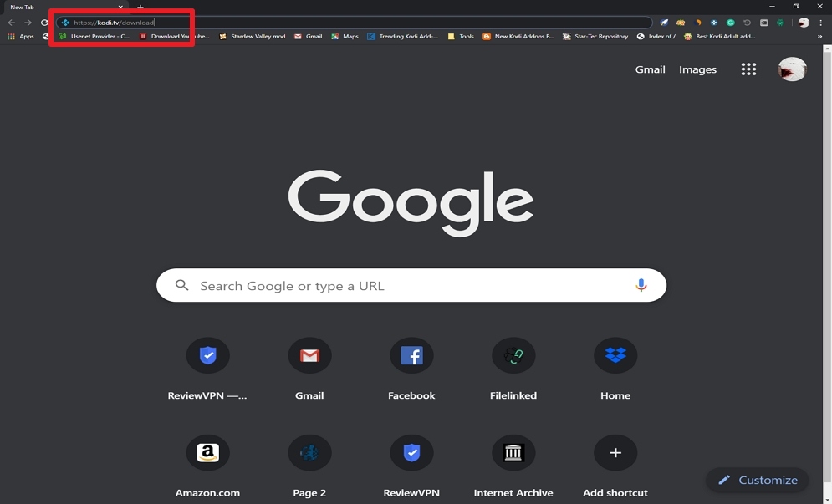Open the Maps bookmark
832x504 pixels.
[345, 37]
